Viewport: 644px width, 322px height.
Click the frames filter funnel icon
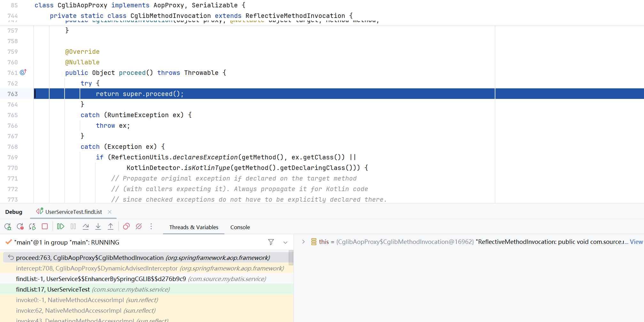(271, 242)
